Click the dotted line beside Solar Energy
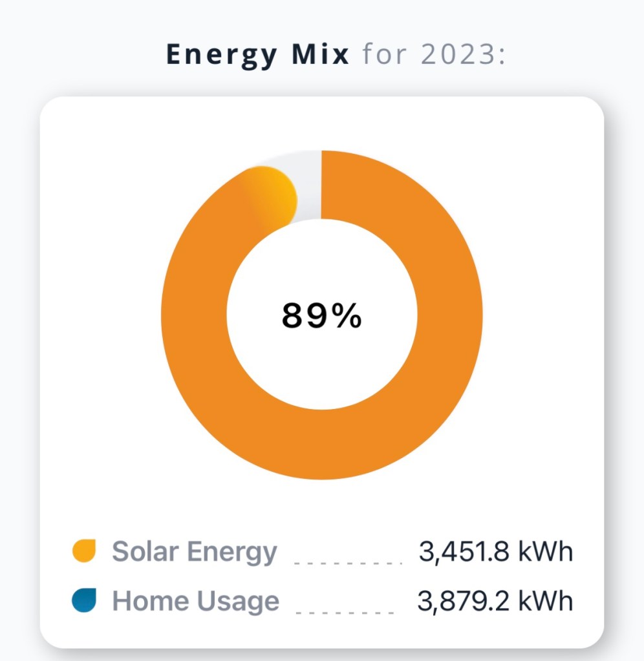Image resolution: width=644 pixels, height=661 pixels. pos(348,562)
